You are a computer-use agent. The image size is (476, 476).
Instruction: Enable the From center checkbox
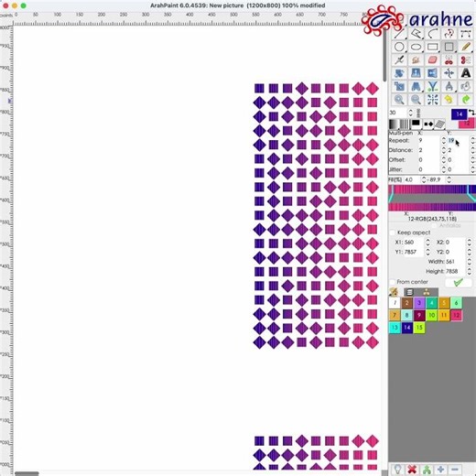393,282
